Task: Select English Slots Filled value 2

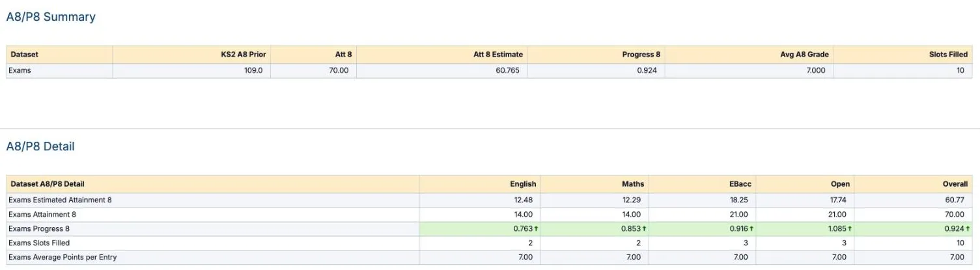Action: point(531,243)
